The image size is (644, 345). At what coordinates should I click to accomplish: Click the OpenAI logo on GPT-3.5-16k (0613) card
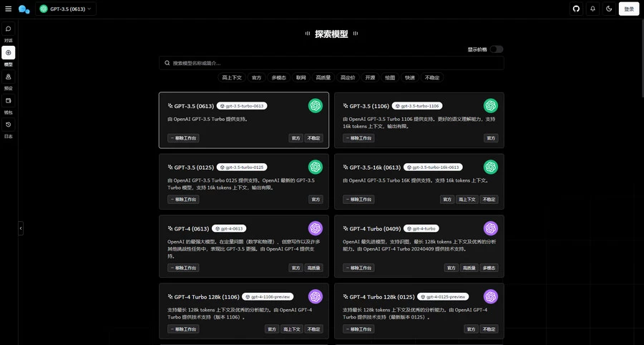490,167
